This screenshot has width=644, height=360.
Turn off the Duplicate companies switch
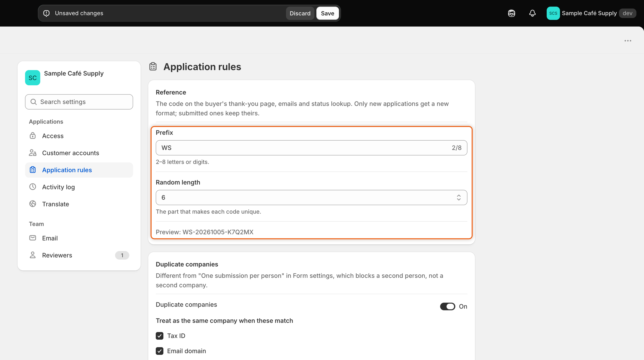click(x=448, y=306)
